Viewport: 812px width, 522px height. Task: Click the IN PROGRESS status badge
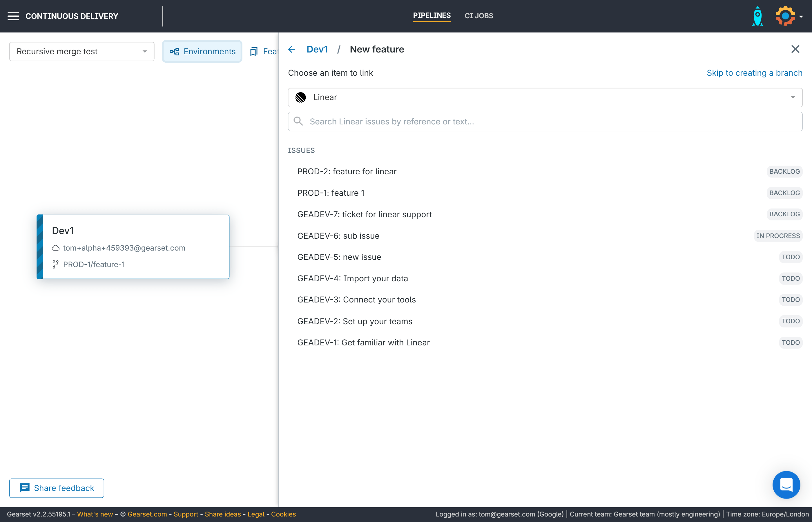pos(778,235)
